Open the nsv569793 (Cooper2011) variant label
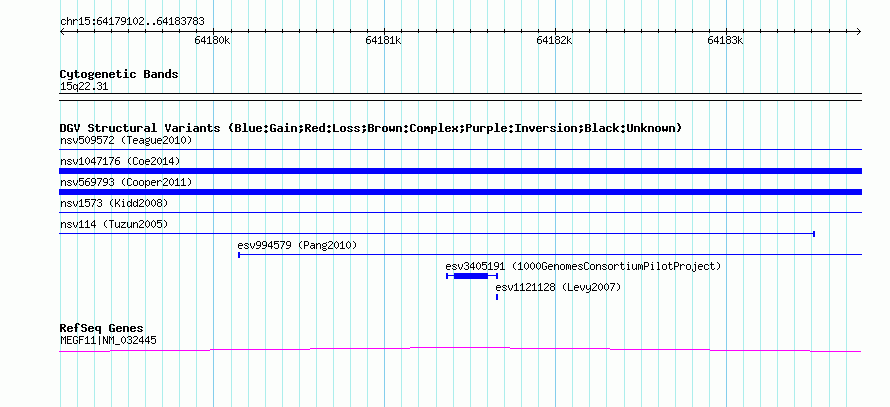The width and height of the screenshot is (890, 407). (x=126, y=182)
